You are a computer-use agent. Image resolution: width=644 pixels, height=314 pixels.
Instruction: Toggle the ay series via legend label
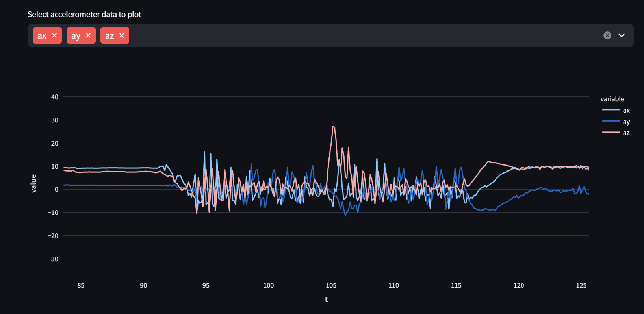(626, 122)
